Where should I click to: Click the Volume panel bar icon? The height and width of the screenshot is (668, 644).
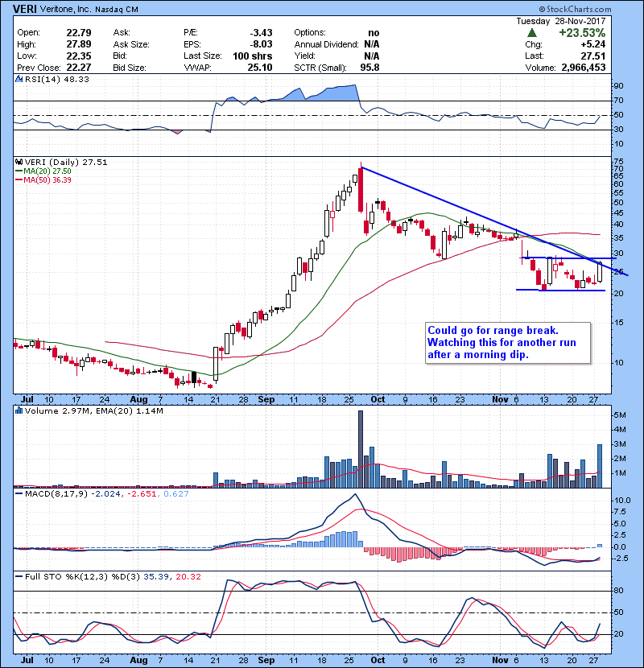(19, 410)
